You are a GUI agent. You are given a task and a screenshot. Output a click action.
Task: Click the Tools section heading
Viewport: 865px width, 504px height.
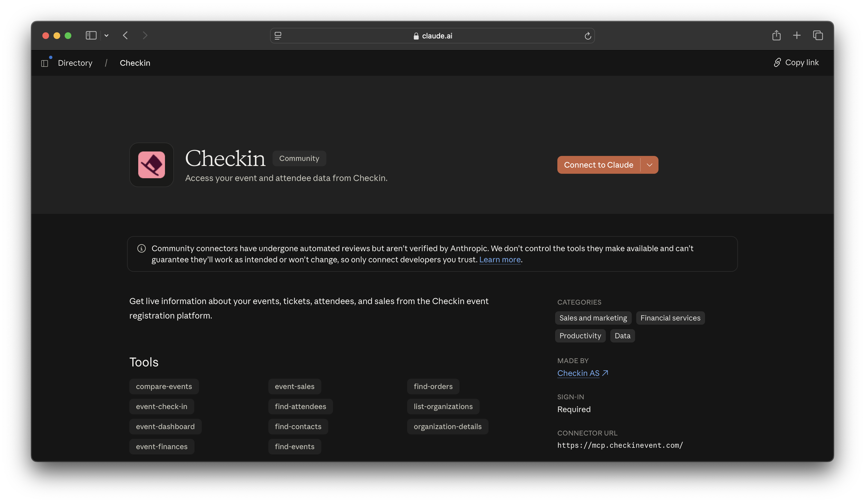pyautogui.click(x=144, y=362)
